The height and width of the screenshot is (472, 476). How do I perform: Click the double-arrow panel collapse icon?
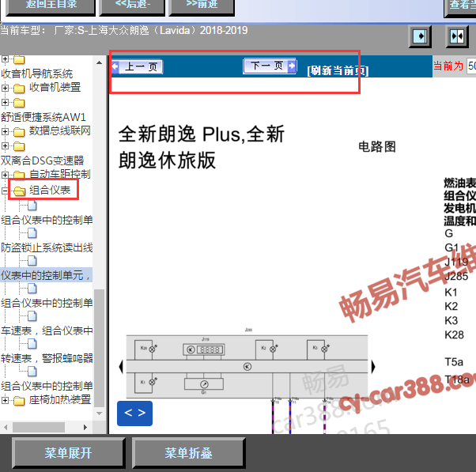point(457,36)
